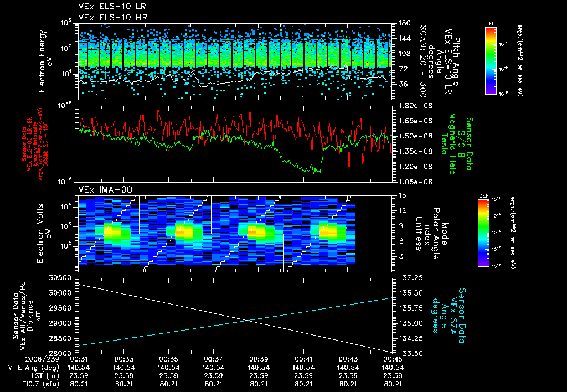This screenshot has width=567, height=392.
Task: Select the 00:33 time tick label
Action: pyautogui.click(x=124, y=359)
